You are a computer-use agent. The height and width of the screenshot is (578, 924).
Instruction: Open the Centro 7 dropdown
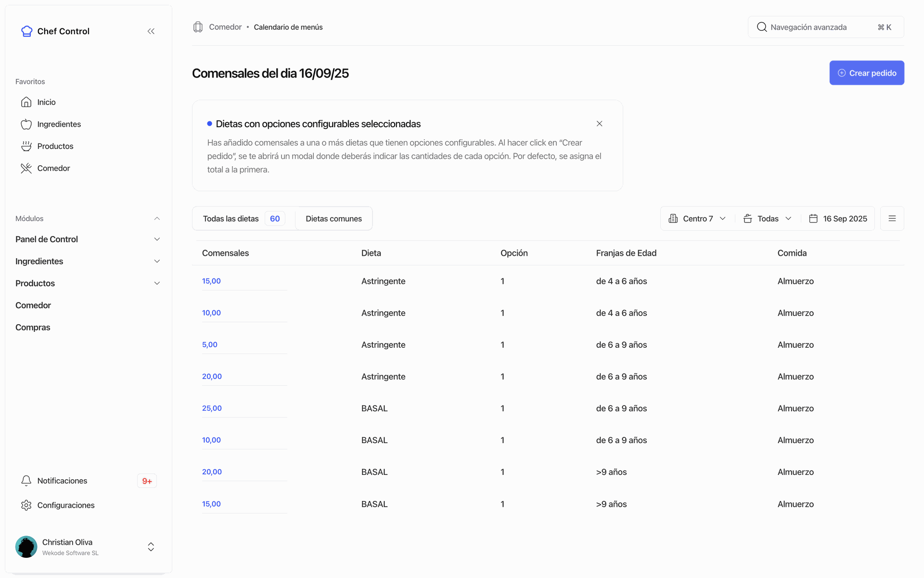pos(697,219)
